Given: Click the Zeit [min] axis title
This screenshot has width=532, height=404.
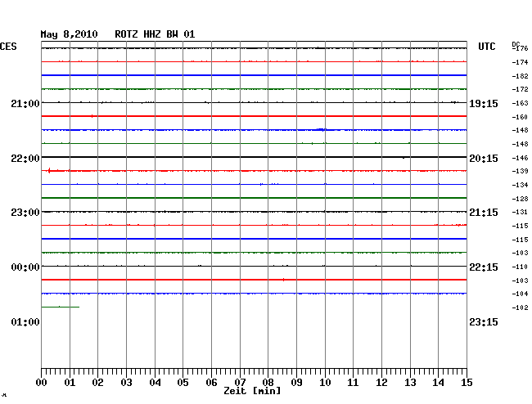Looking at the screenshot, I should click(252, 391).
